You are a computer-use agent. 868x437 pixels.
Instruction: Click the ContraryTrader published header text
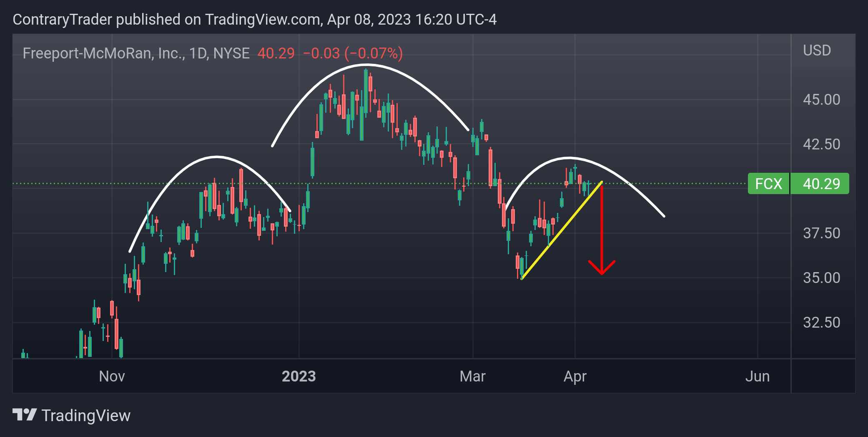254,20
